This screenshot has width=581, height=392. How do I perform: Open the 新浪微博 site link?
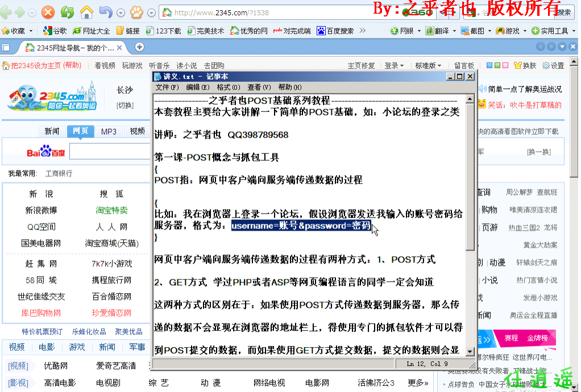coord(41,210)
